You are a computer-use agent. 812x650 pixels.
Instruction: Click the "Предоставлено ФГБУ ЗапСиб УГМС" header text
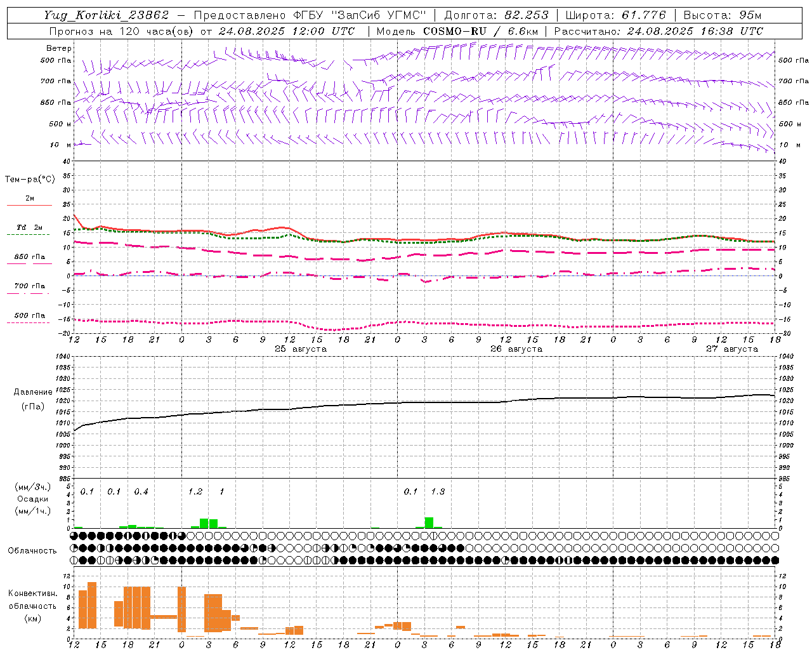pyautogui.click(x=310, y=15)
